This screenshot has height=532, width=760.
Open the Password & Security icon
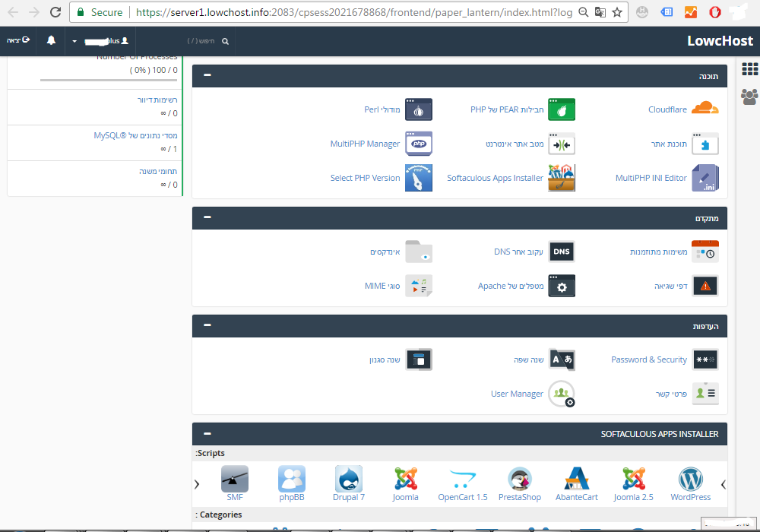pyautogui.click(x=705, y=359)
